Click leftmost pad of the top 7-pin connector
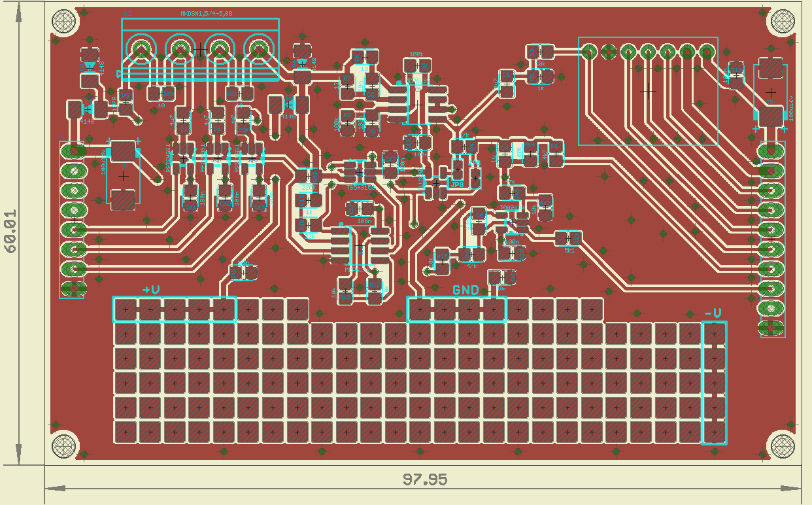Viewport: 812px width, 505px height. [588, 51]
